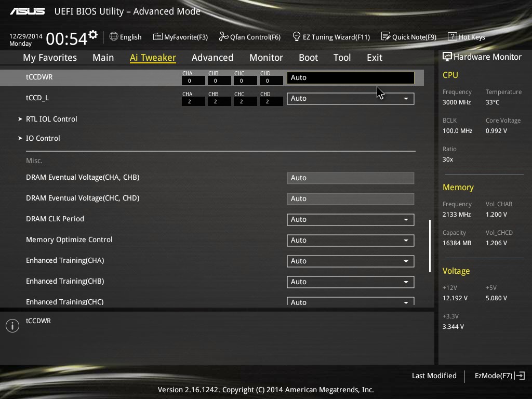Image resolution: width=532 pixels, height=399 pixels.
Task: Click Quick Note(F9) label
Action: tap(414, 37)
